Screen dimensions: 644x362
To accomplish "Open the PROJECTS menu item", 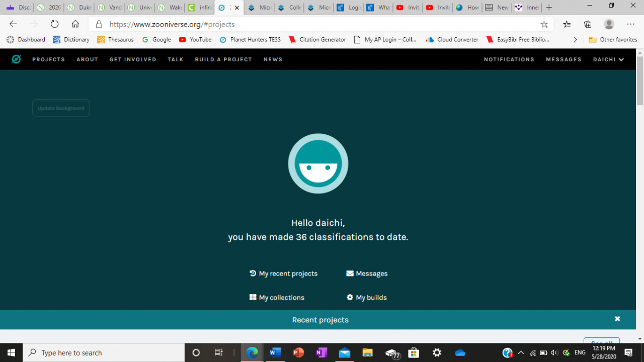I will [49, 59].
